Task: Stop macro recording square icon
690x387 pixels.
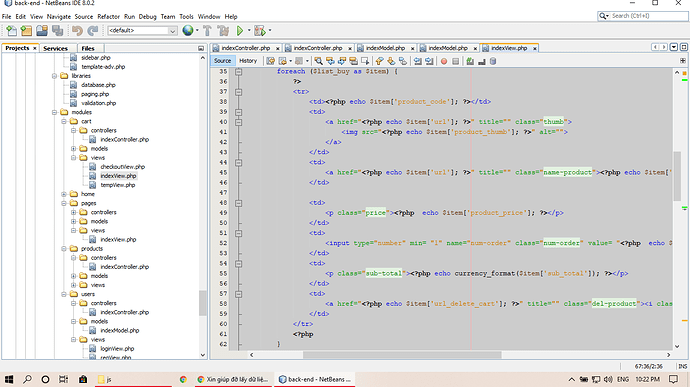Action: pos(455,61)
